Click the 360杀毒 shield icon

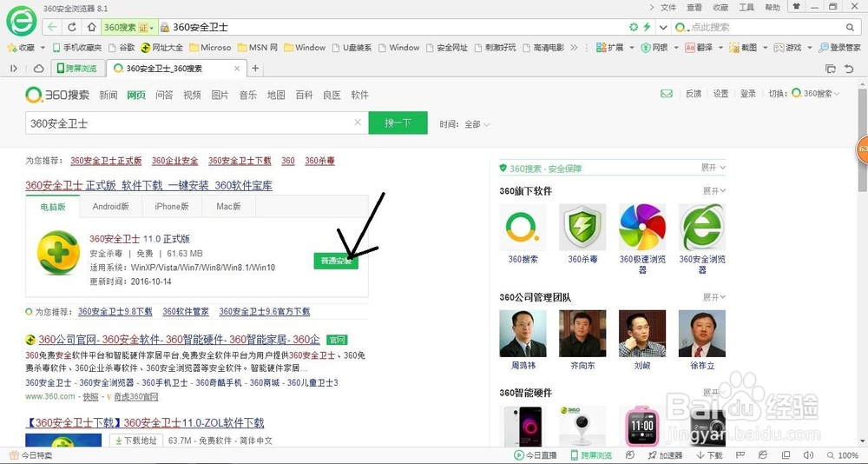coord(582,228)
